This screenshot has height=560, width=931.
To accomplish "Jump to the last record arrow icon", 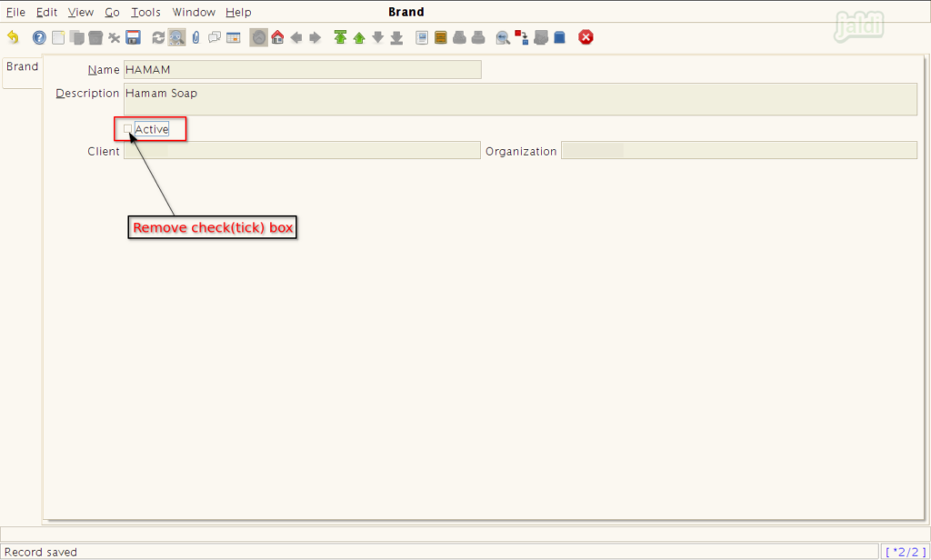I will [x=396, y=37].
